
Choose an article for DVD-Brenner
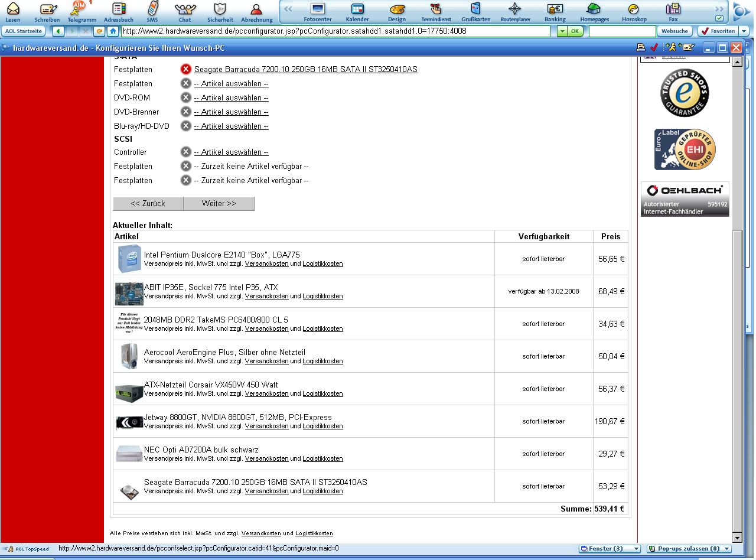pyautogui.click(x=231, y=112)
